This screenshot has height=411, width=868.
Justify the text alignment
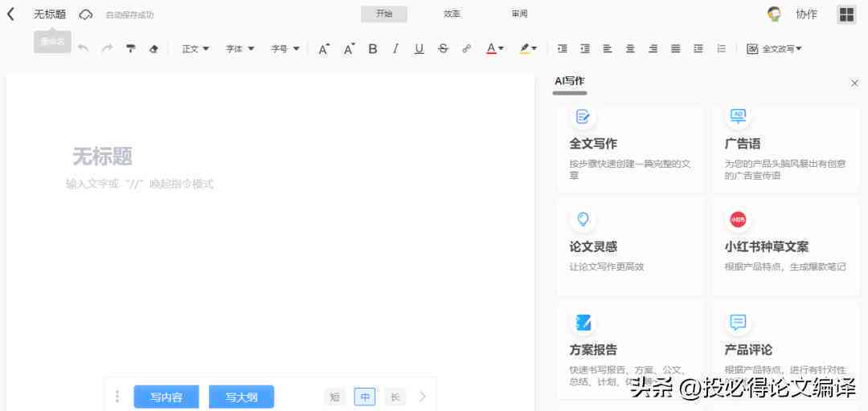tap(675, 49)
